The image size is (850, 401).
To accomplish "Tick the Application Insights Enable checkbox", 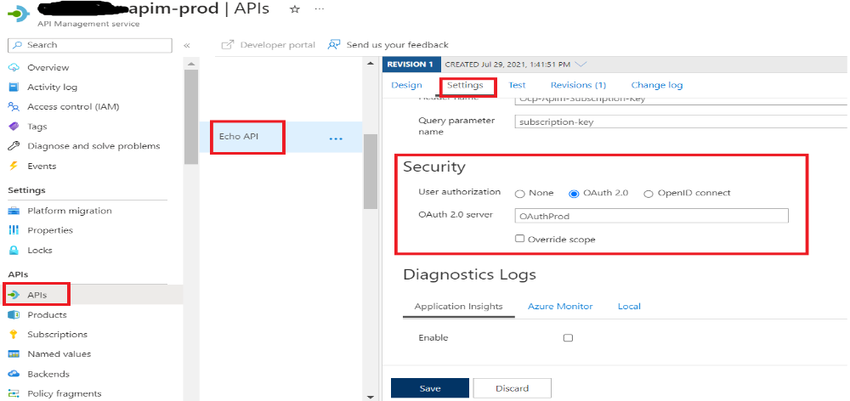I will (568, 338).
